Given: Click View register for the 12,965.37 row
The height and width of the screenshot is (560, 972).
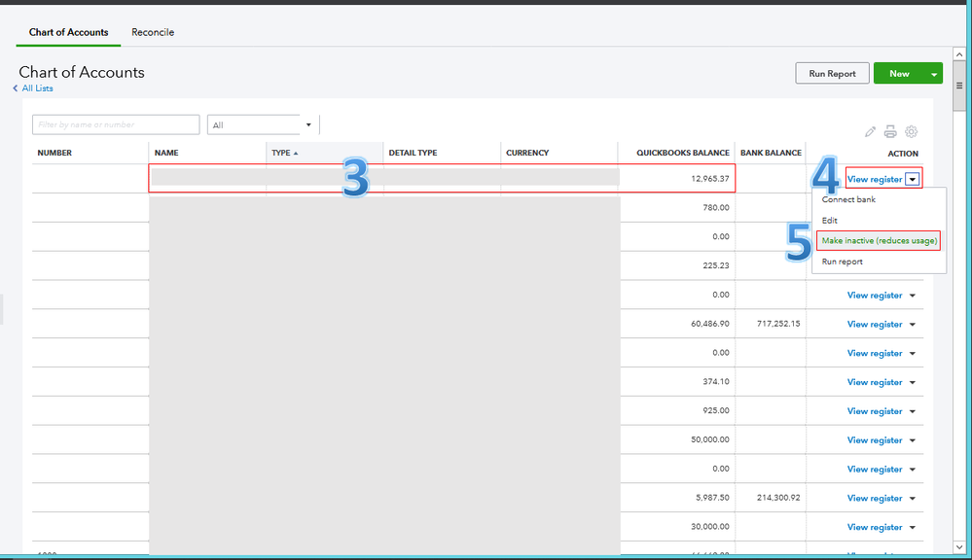Looking at the screenshot, I should click(875, 179).
